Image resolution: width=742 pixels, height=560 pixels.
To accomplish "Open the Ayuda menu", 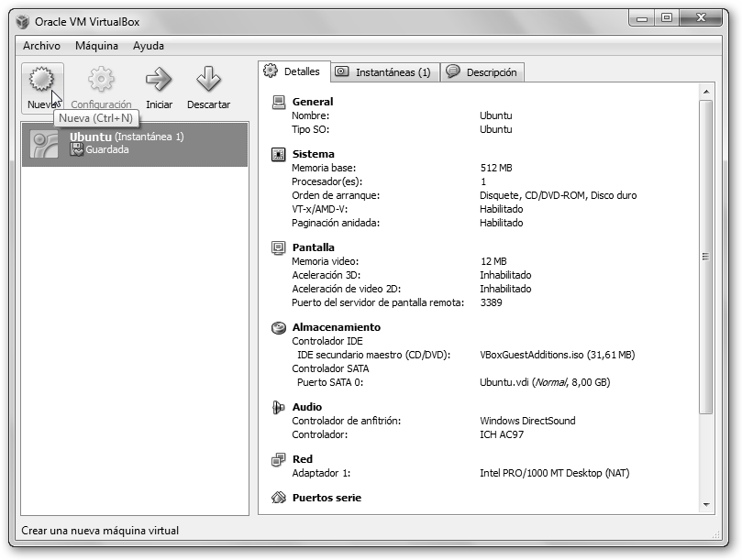I will point(149,46).
